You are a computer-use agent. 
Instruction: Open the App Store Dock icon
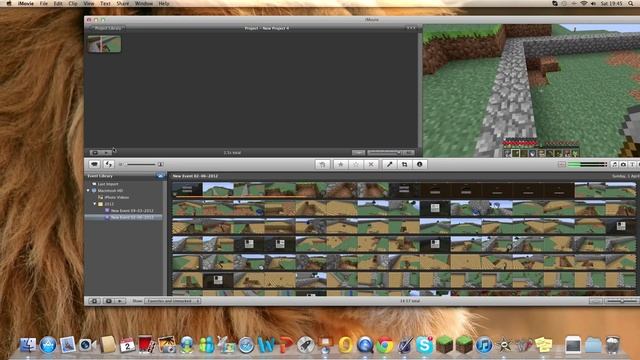[x=48, y=345]
